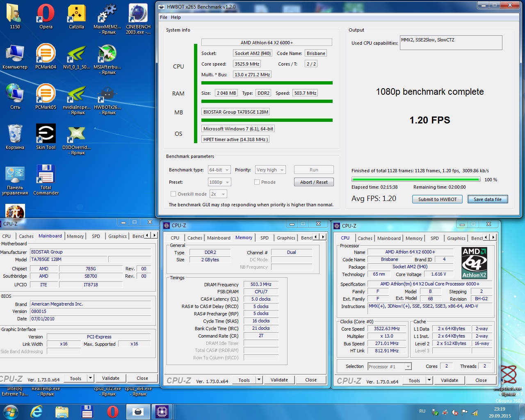Switch to CPU-Z taskbar button
525x420 pixels.
[x=162, y=411]
